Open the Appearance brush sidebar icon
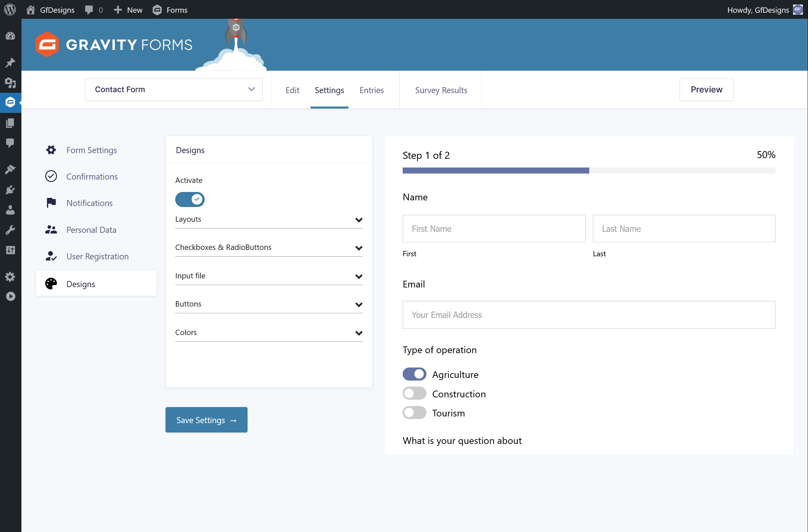 pyautogui.click(x=10, y=169)
